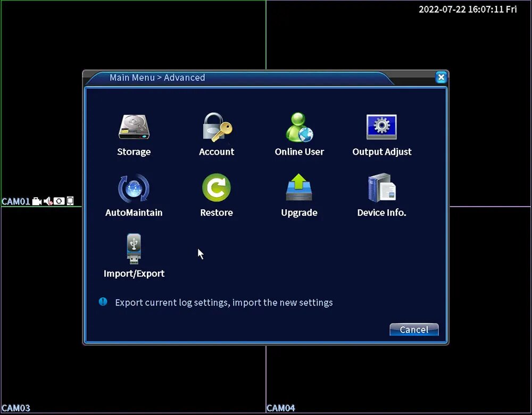Click CAM01 mobile device status icon

(70, 201)
